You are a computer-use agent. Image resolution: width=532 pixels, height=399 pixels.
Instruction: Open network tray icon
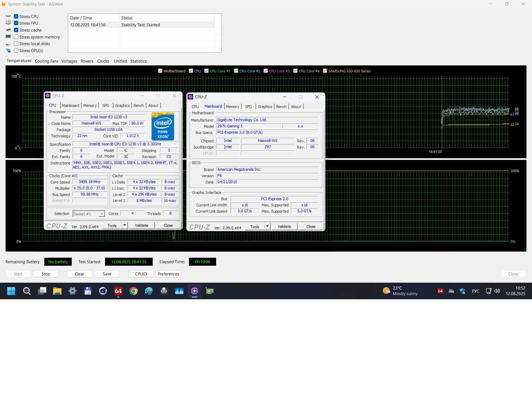(x=488, y=291)
